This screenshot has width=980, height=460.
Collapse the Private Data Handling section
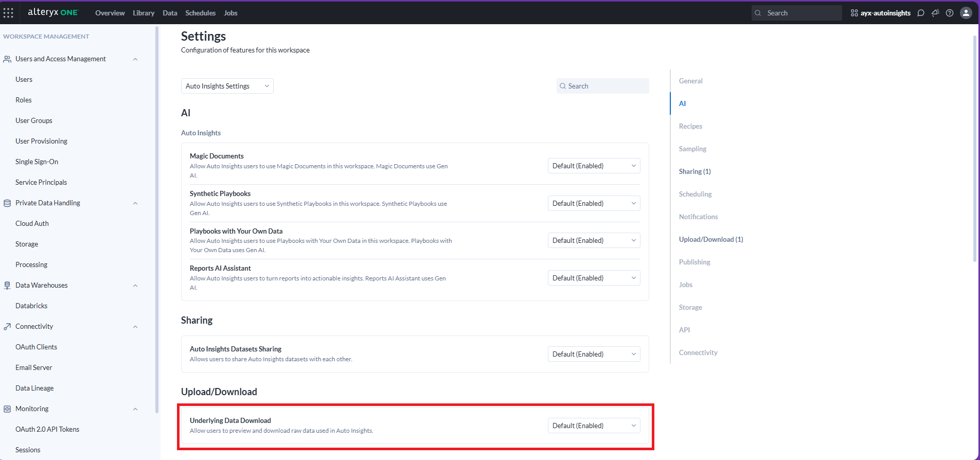tap(135, 203)
